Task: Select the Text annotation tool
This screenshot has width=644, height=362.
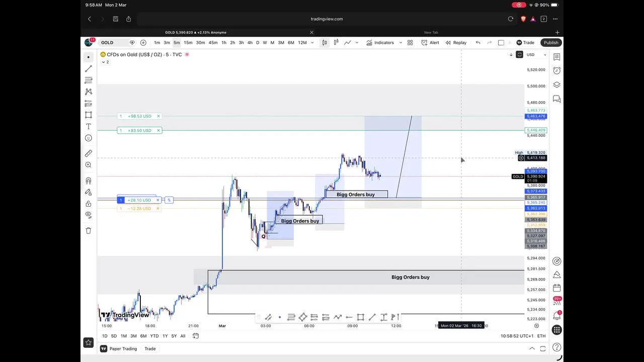Action: pyautogui.click(x=89, y=126)
